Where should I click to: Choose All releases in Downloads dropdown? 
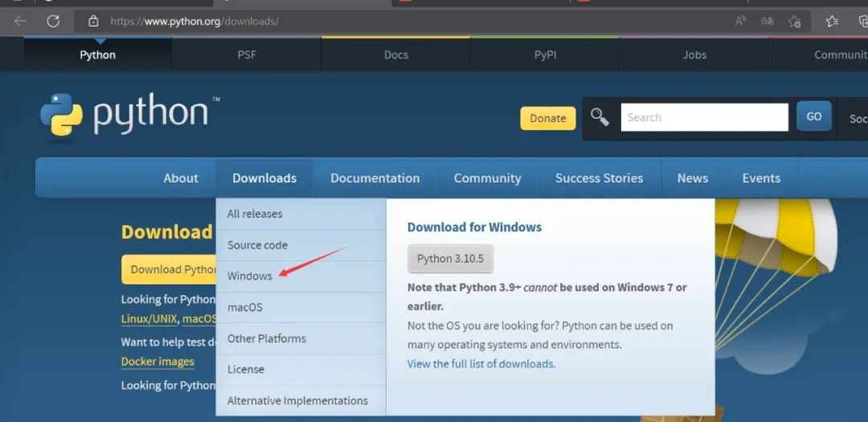point(301,214)
